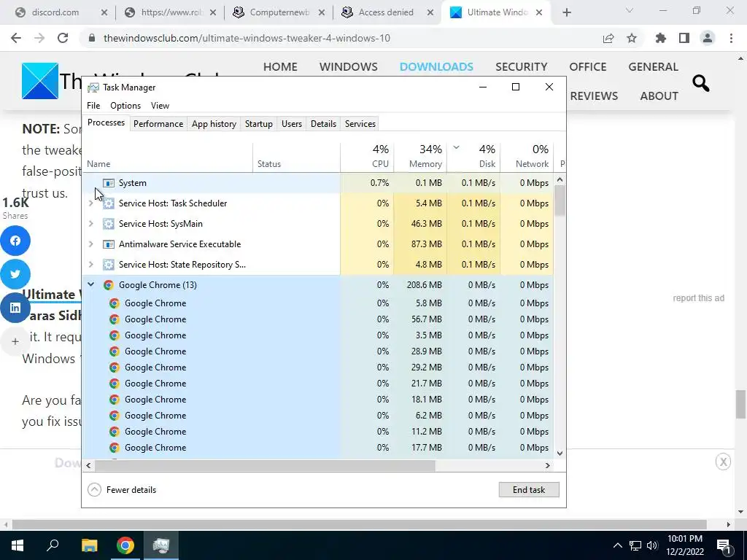Open Chrome side panel icon

(x=684, y=38)
